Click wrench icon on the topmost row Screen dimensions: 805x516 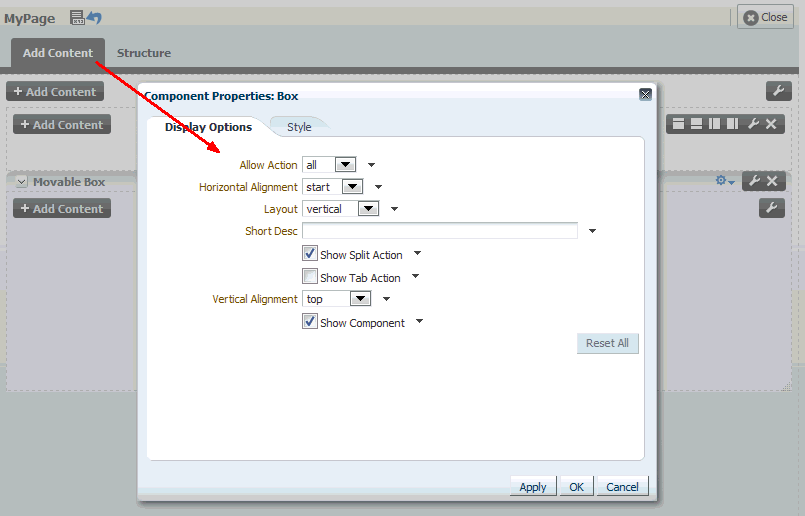pyautogui.click(x=778, y=91)
